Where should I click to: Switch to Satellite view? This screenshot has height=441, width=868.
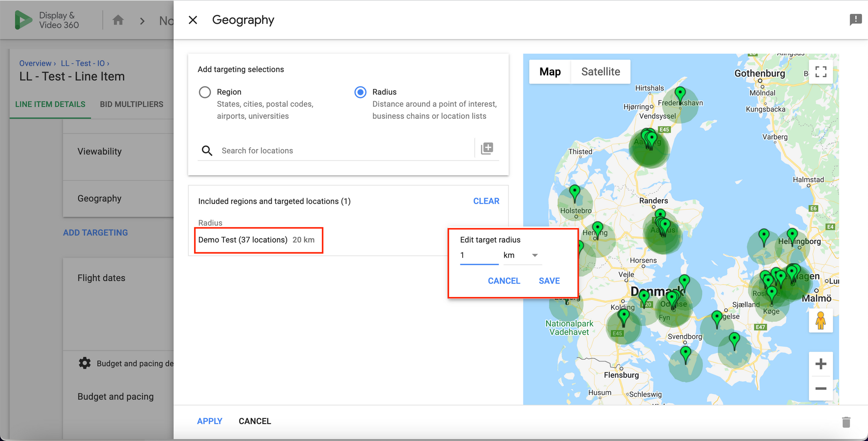tap(601, 72)
